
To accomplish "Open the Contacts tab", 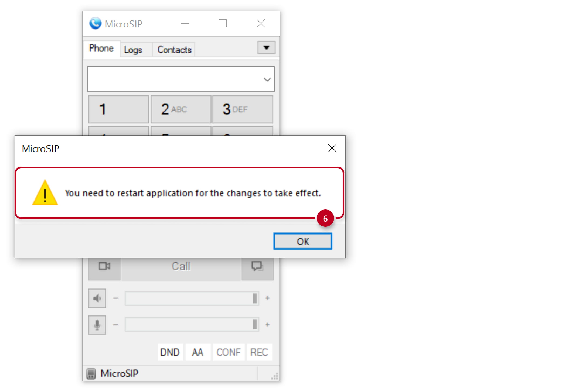I will (174, 50).
